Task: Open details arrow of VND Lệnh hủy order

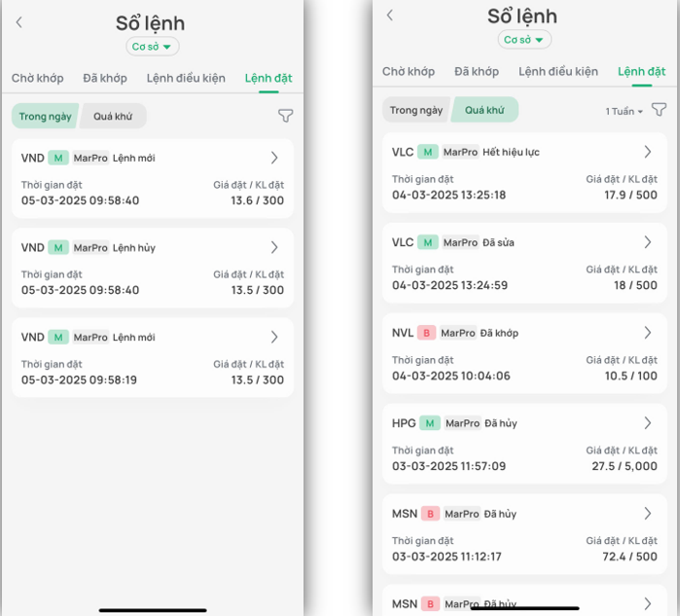Action: (274, 247)
